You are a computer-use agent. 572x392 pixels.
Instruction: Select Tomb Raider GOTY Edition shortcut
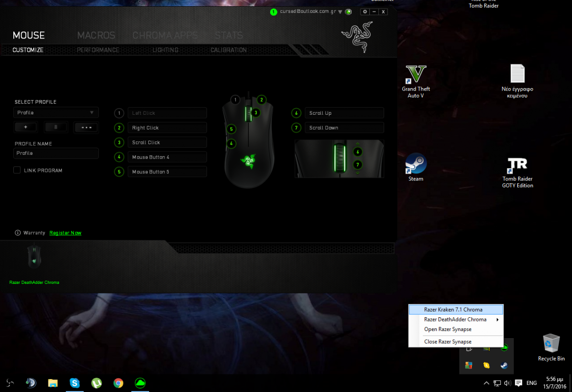coord(518,172)
